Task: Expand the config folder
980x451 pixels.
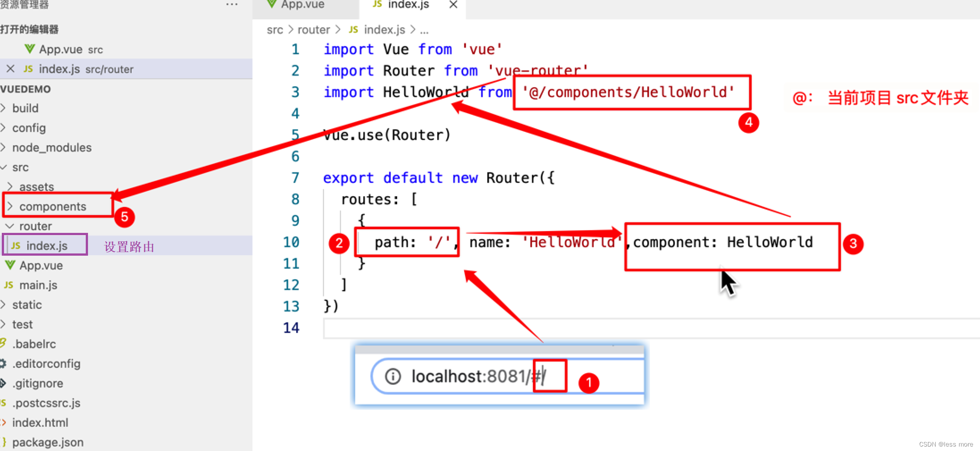Action: coord(29,128)
